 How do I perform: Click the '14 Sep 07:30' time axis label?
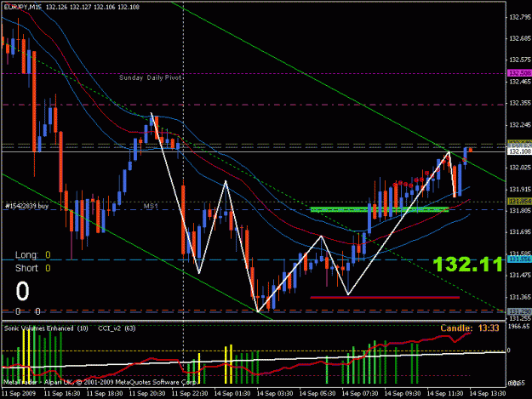point(360,393)
